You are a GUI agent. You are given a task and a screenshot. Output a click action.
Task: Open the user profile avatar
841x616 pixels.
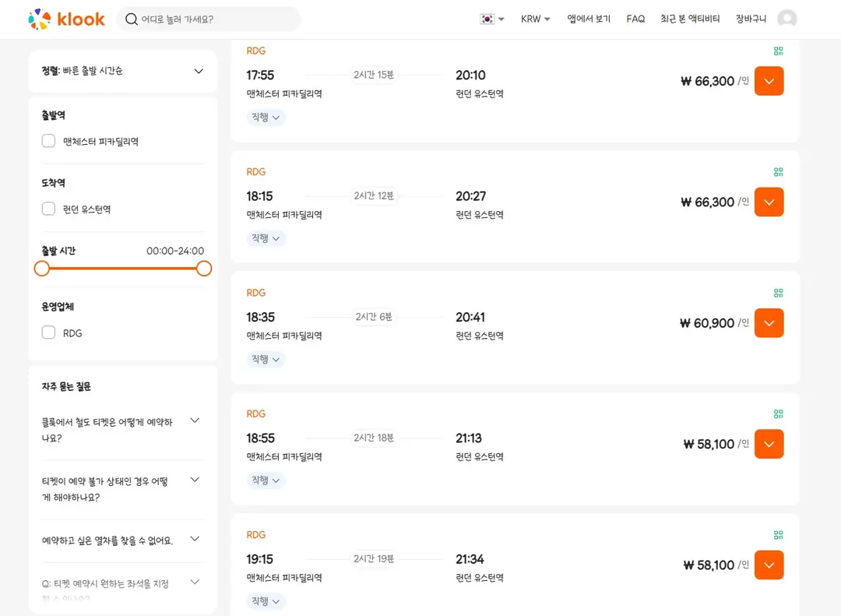(786, 19)
